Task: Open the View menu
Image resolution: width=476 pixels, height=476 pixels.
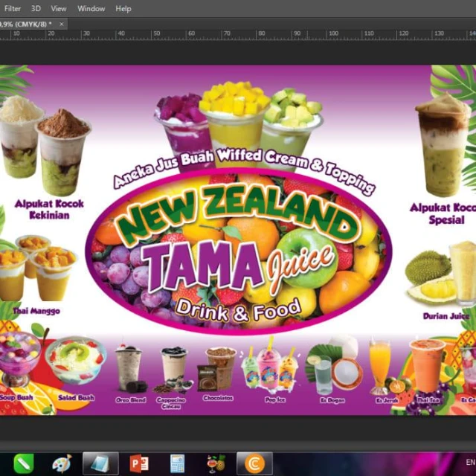Action: 58,8
